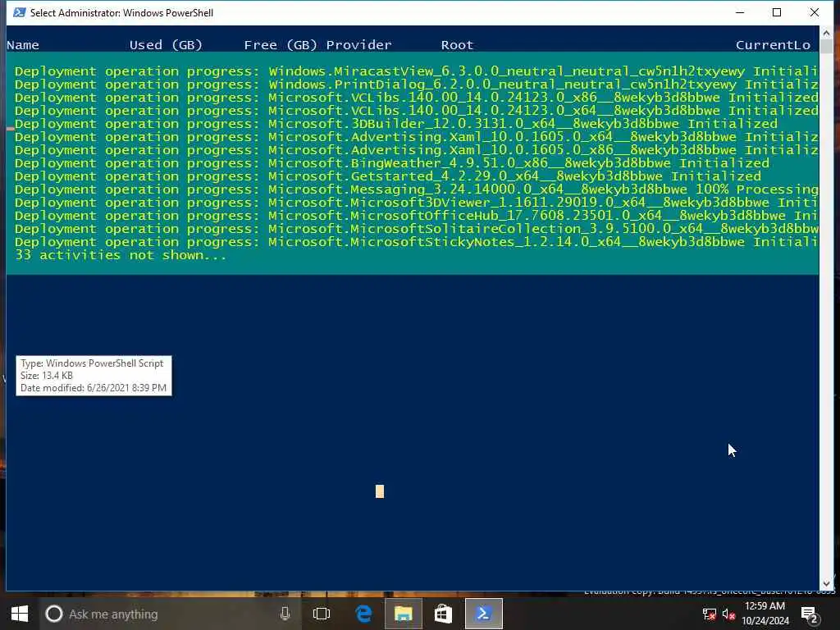
Task: Launch Microsoft Edge from the taskbar
Action: (363, 614)
